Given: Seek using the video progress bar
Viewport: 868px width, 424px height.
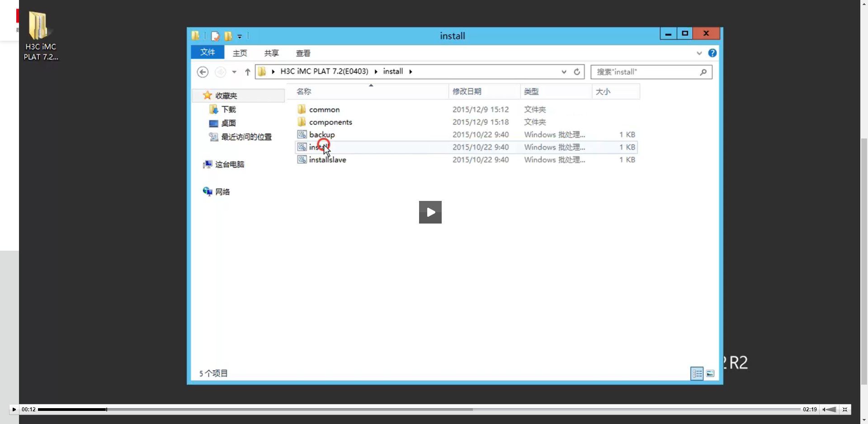Looking at the screenshot, I should coord(419,410).
